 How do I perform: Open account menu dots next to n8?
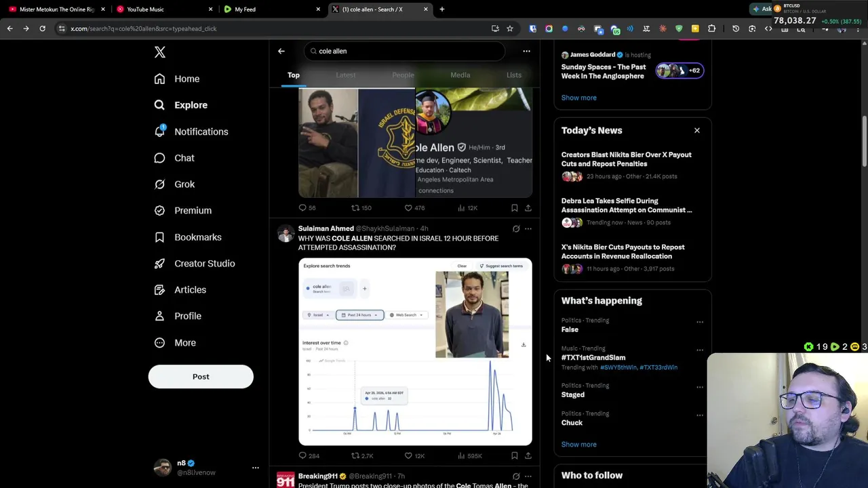point(256,468)
